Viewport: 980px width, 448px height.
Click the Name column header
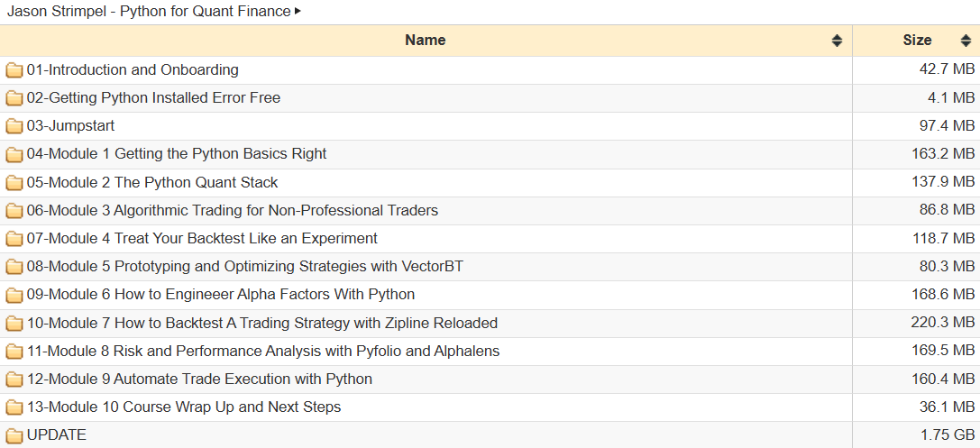pos(426,41)
